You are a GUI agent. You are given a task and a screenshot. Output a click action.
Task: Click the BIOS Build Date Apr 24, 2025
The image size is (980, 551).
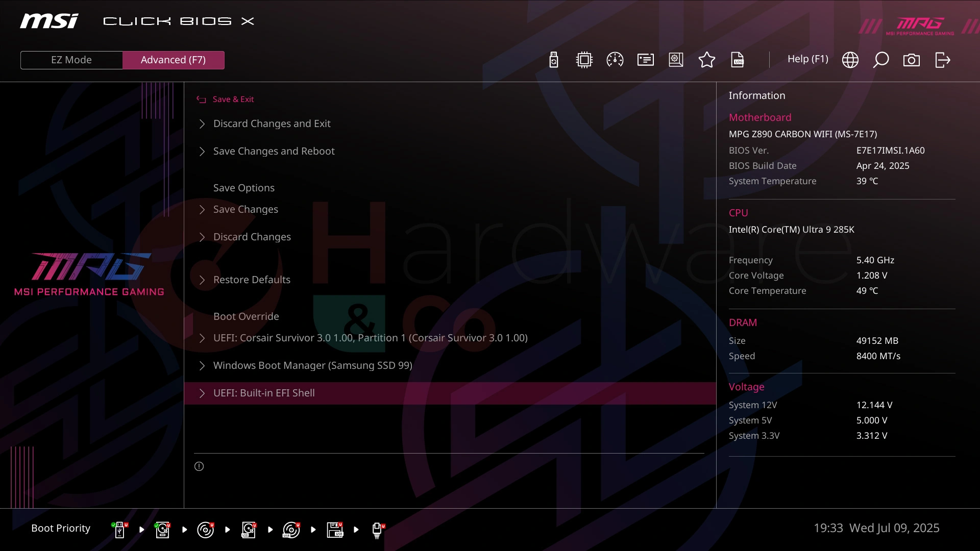(x=883, y=166)
